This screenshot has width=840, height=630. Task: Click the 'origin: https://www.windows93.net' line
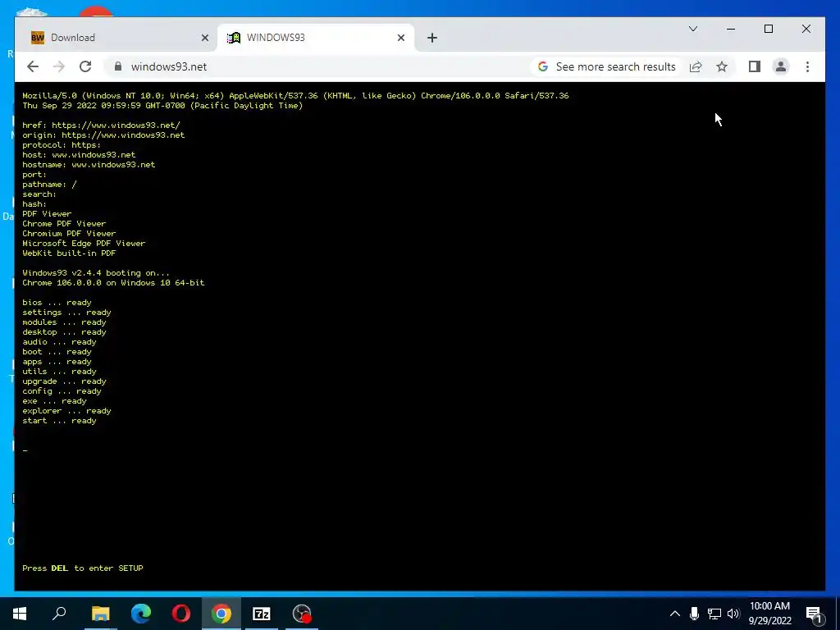(103, 135)
